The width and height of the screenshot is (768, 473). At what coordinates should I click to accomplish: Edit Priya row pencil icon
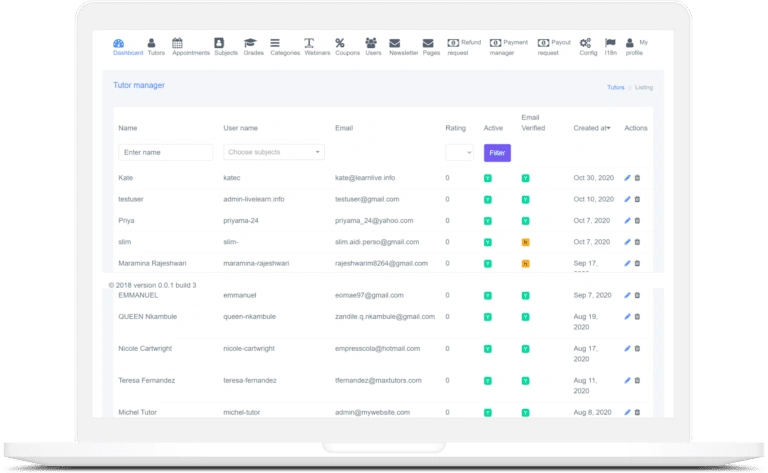pos(627,220)
